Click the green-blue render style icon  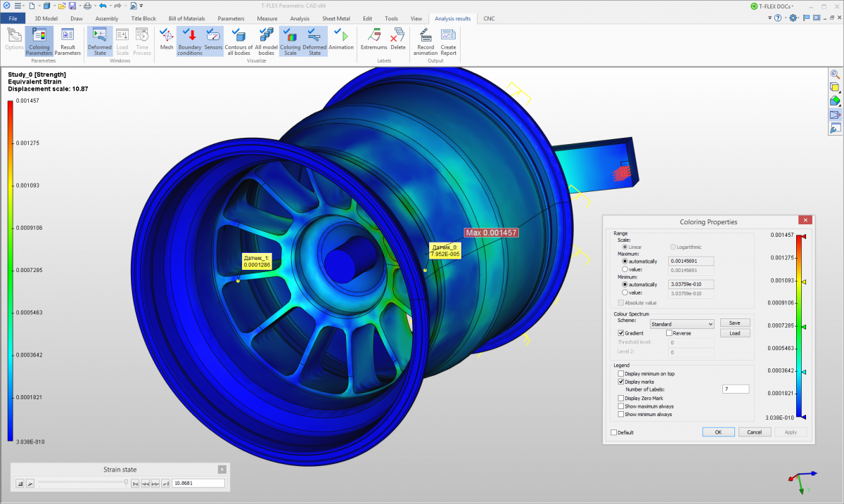pyautogui.click(x=835, y=101)
